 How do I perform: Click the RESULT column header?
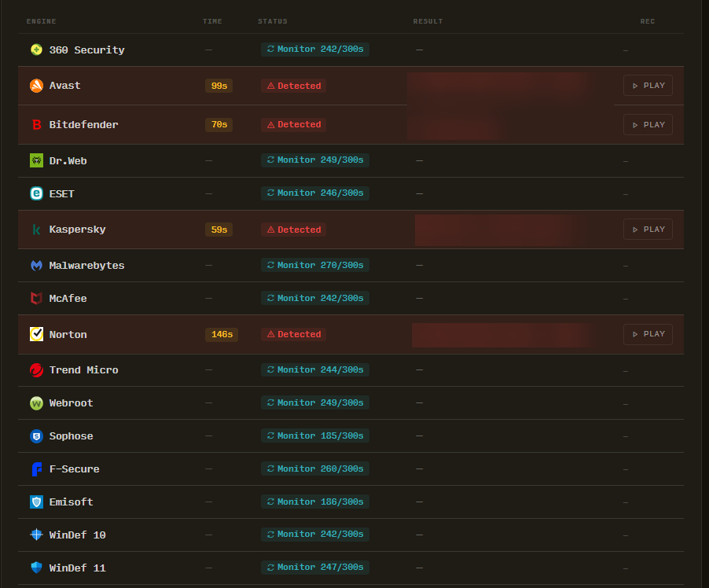428,21
